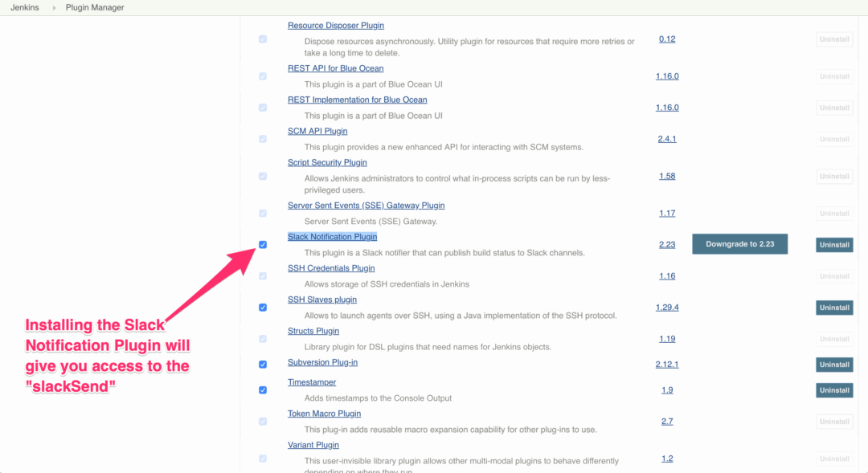Image resolution: width=868 pixels, height=473 pixels.
Task: Open the Token Macro Plugin link
Action: click(324, 414)
